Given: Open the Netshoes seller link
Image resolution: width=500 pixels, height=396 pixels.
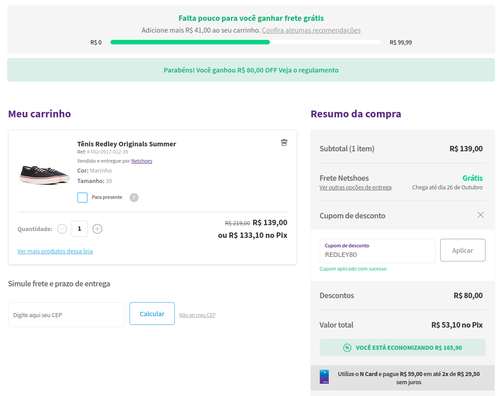Looking at the screenshot, I should (142, 161).
